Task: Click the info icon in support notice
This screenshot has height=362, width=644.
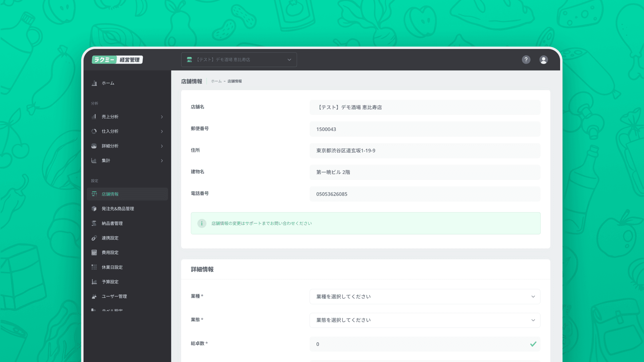Action: coord(202,224)
